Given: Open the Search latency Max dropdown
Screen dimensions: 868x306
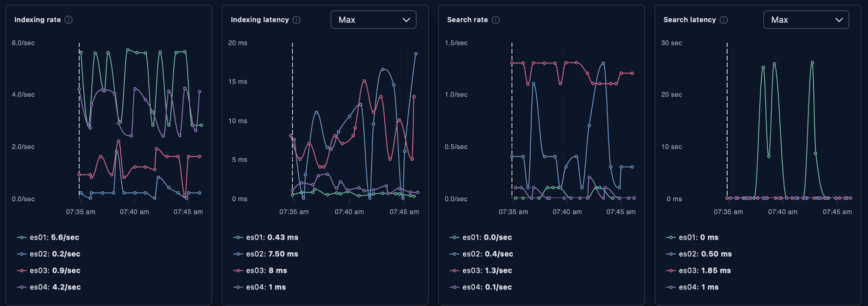Looking at the screenshot, I should tap(806, 20).
